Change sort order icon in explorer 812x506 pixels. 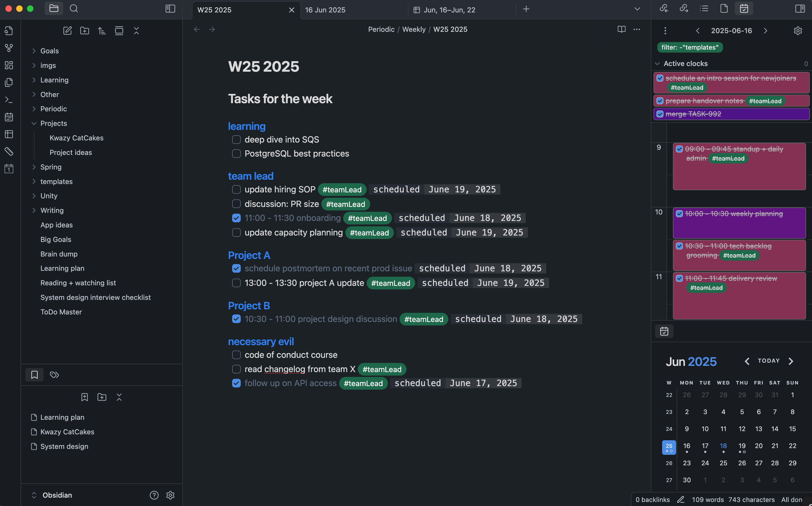pos(102,31)
